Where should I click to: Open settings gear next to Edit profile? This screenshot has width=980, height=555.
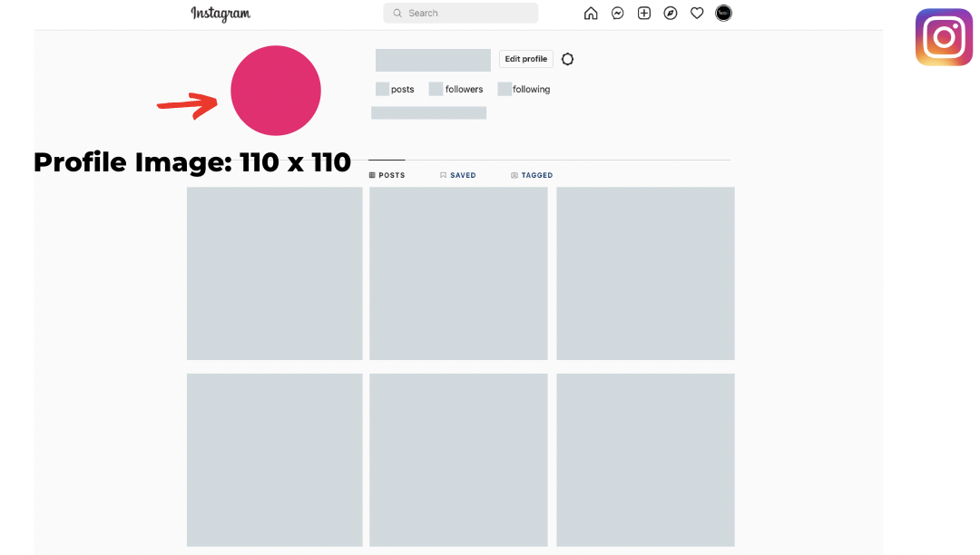[x=567, y=59]
